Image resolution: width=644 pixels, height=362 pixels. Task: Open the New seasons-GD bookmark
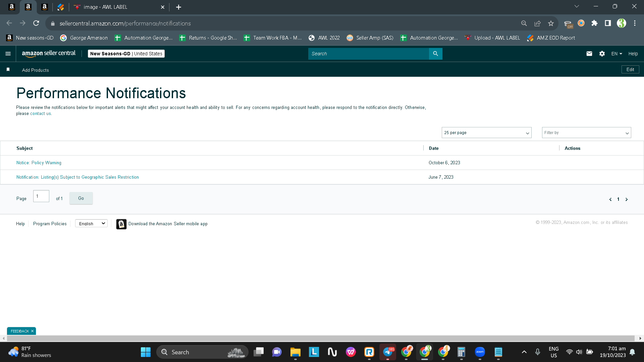click(x=30, y=38)
